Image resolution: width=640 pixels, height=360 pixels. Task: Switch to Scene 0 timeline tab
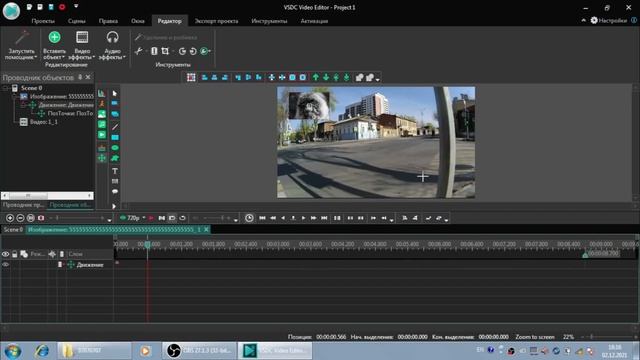click(13, 230)
